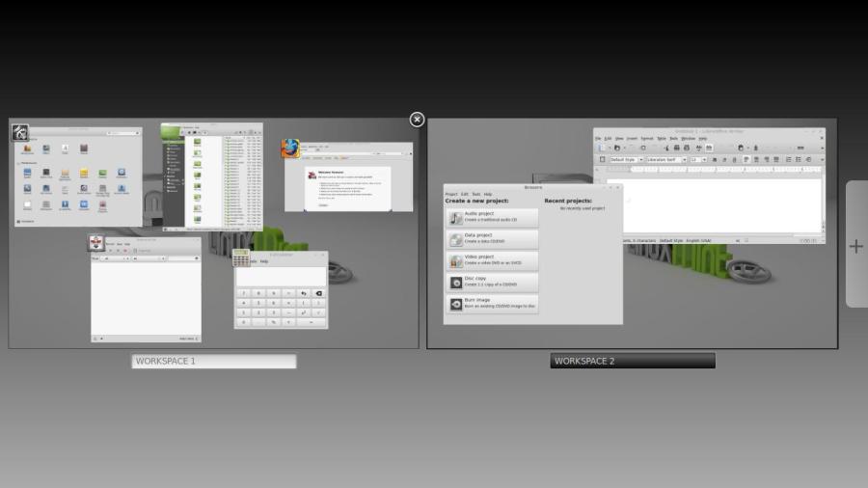This screenshot has width=868, height=488.
Task: Choose Video project icon in Brasero
Action: [455, 261]
